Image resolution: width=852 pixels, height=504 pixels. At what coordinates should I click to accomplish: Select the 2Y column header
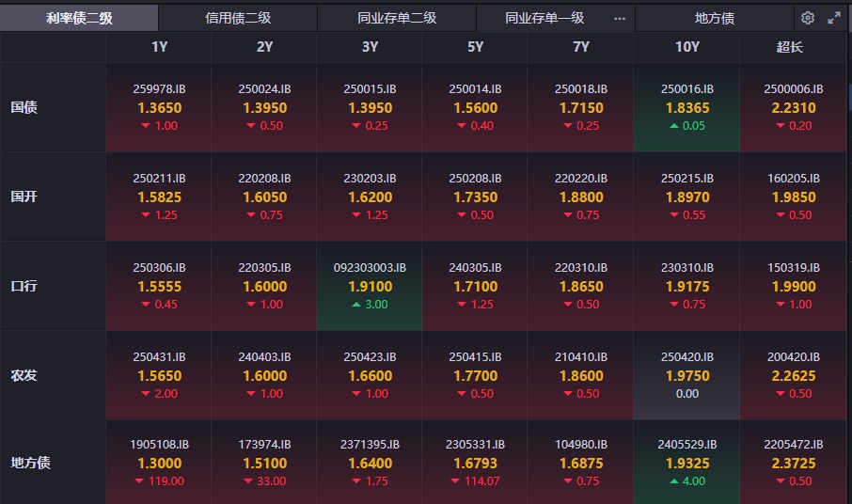264,47
